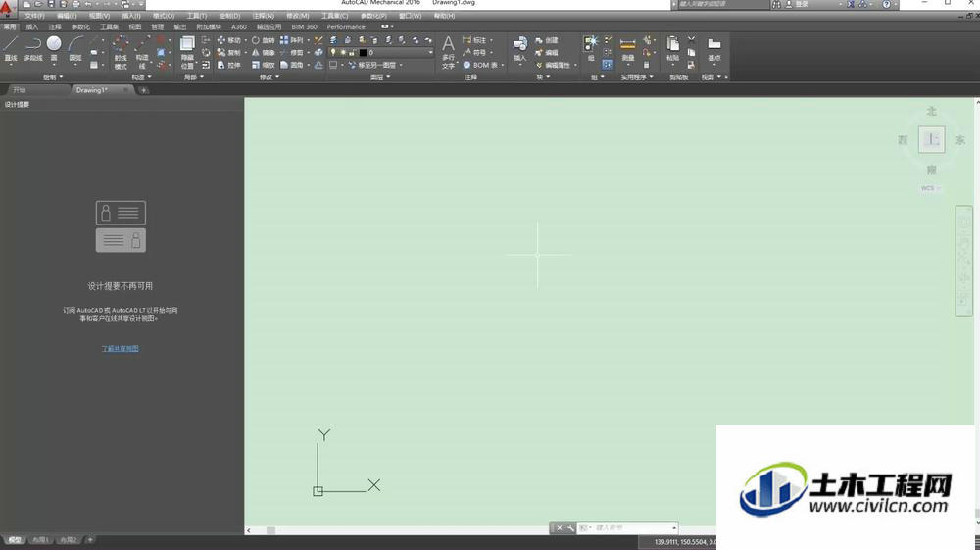Toggle the layer freeze sun icon
980x550 pixels.
(x=343, y=53)
